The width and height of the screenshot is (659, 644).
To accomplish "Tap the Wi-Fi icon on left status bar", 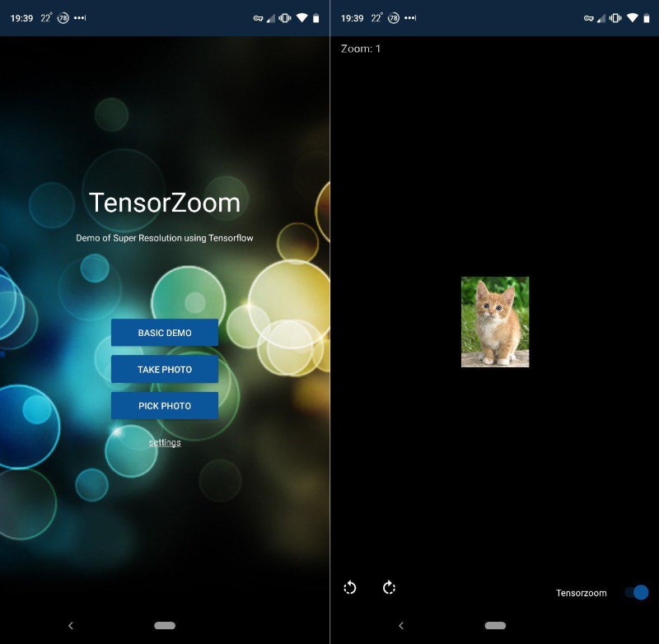I will pos(301,17).
